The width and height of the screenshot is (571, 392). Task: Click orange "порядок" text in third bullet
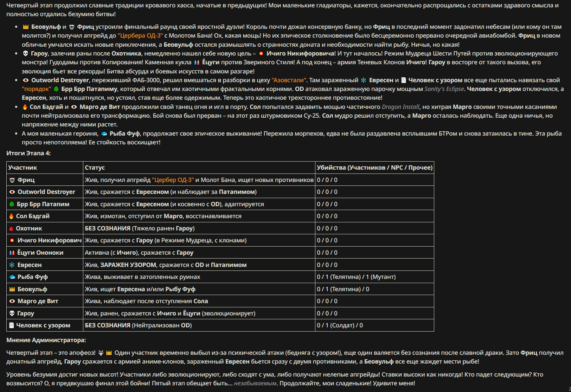pyautogui.click(x=37, y=89)
